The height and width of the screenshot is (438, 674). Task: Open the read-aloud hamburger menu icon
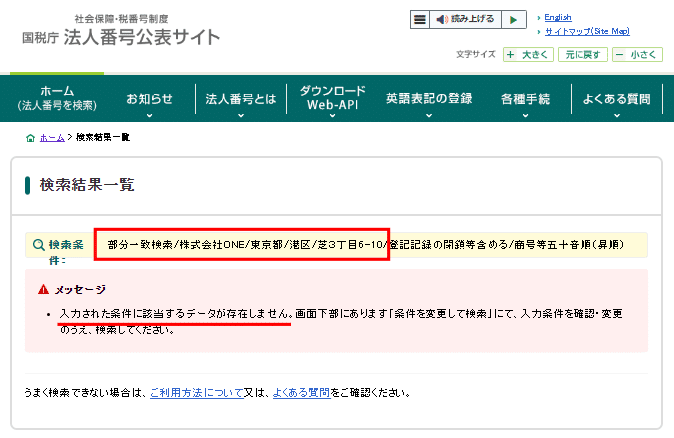[x=420, y=19]
